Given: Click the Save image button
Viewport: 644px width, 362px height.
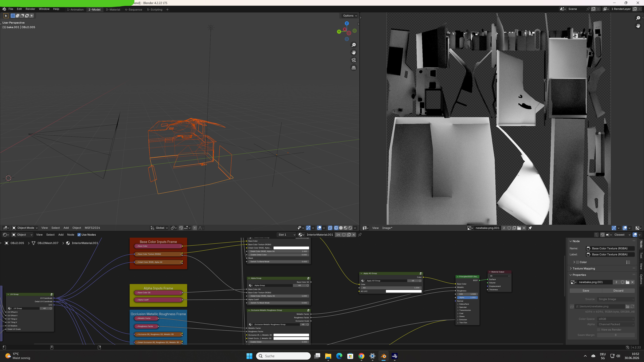Looking at the screenshot, I should [x=586, y=291].
